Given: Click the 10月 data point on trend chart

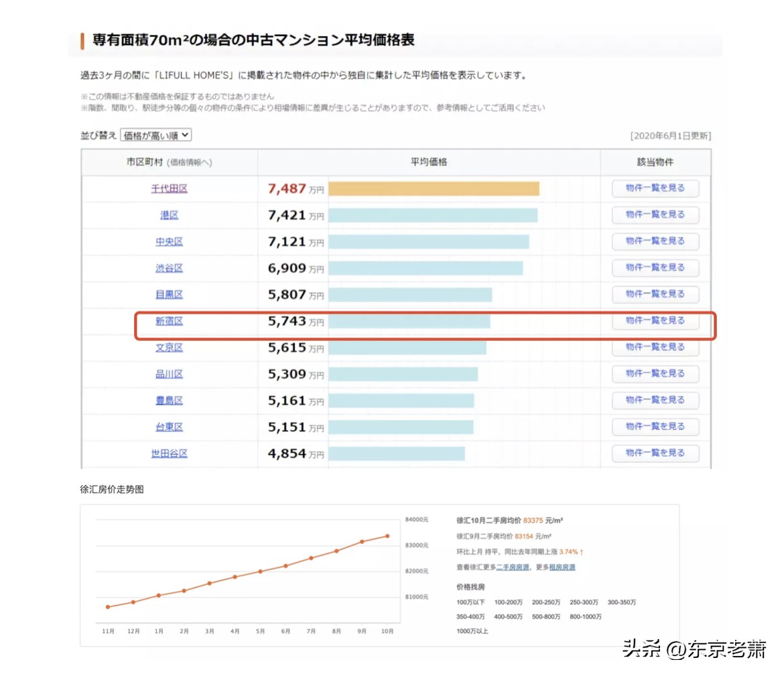Looking at the screenshot, I should pyautogui.click(x=387, y=536).
